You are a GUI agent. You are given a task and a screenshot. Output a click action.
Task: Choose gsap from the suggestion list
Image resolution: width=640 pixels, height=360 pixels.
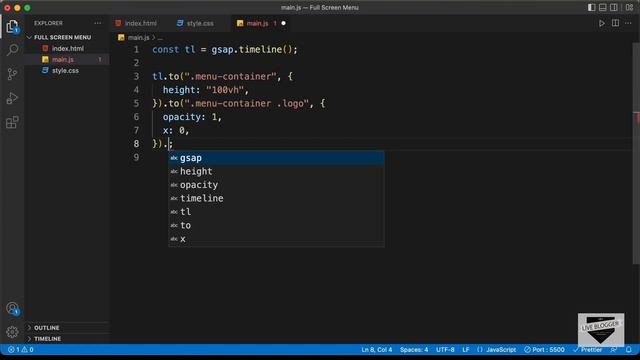tap(276, 158)
